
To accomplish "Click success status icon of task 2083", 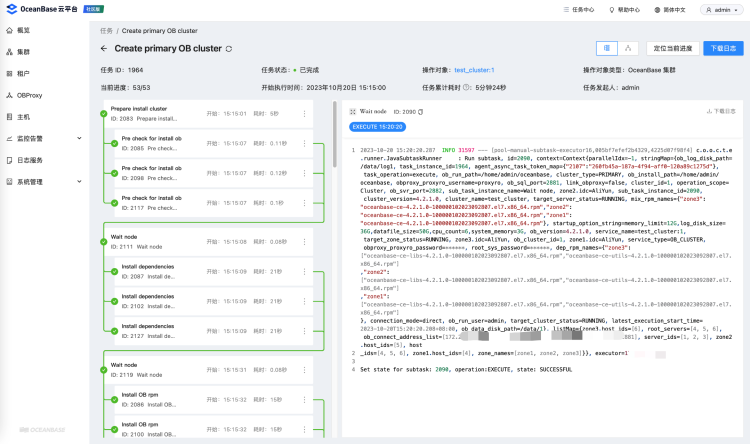I will click(103, 114).
